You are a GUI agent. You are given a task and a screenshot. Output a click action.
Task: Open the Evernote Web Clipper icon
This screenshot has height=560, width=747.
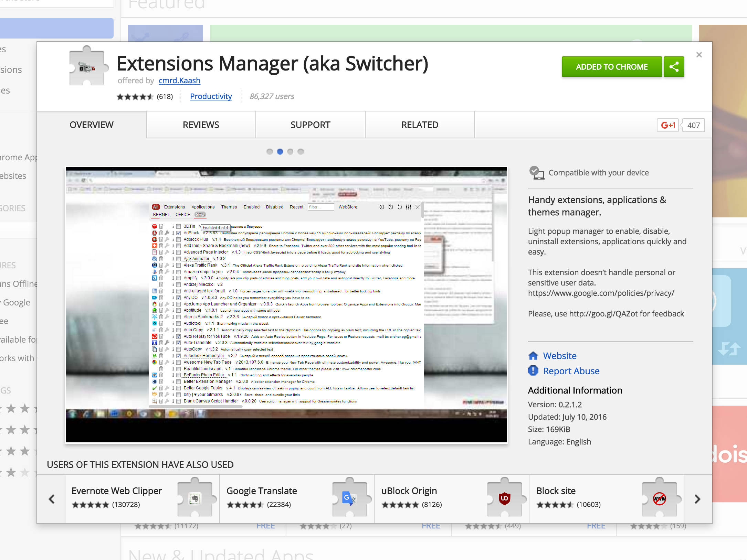tap(194, 498)
